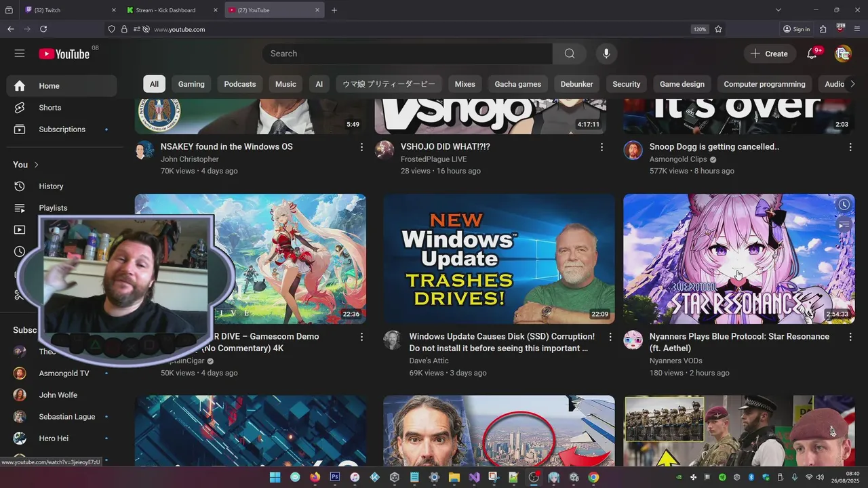The width and height of the screenshot is (868, 488).
Task: Open the Sebastian Lague subscription
Action: click(x=62, y=417)
